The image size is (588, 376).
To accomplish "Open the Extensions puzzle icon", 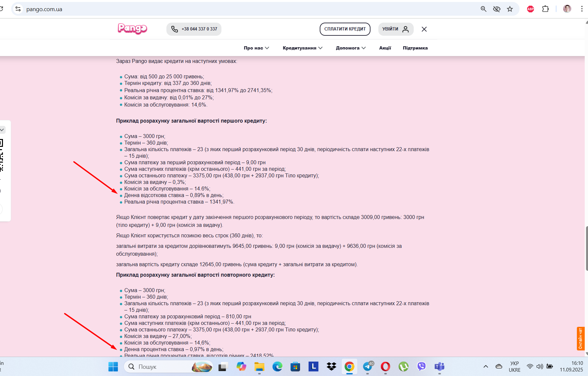I will [x=545, y=9].
